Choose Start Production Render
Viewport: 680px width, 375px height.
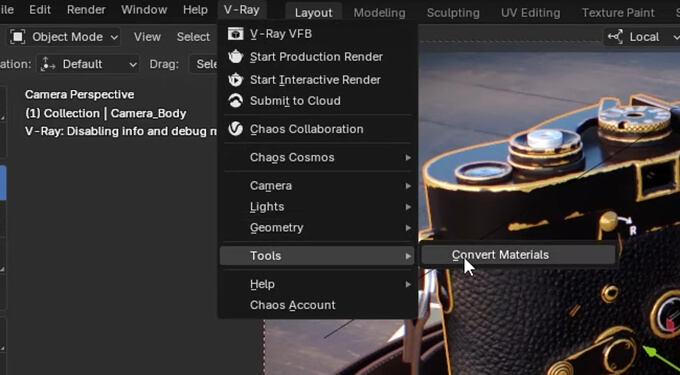pyautogui.click(x=318, y=56)
